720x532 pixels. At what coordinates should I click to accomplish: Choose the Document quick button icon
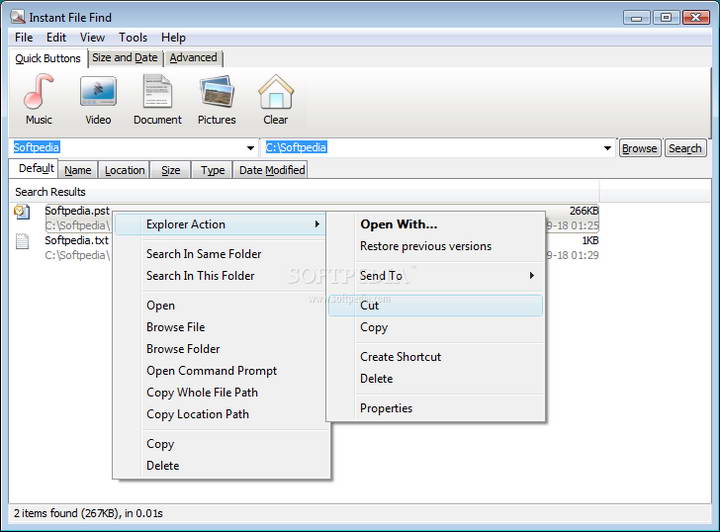coord(157,91)
